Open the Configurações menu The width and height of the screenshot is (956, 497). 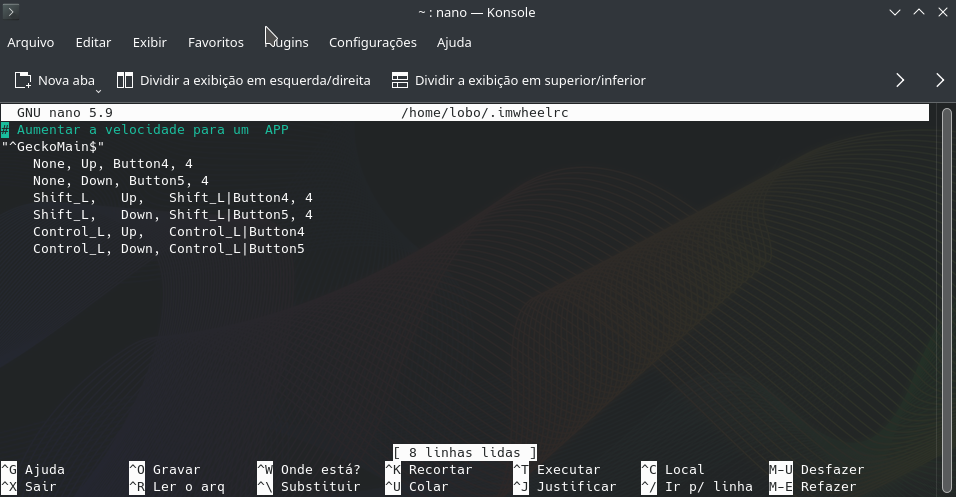click(373, 43)
